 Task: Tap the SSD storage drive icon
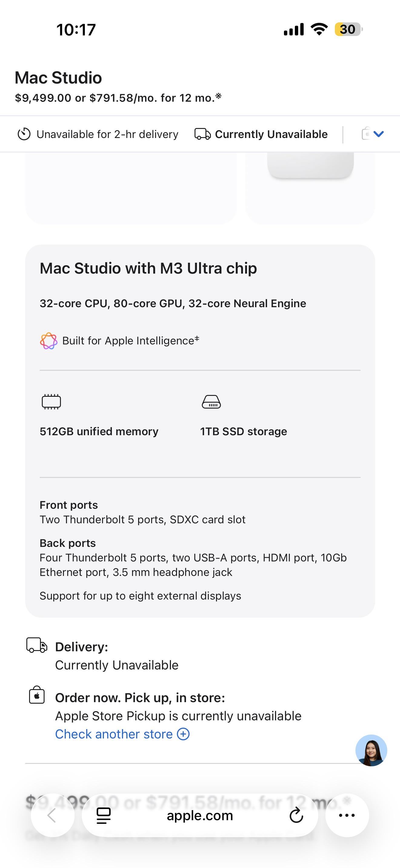[x=211, y=402]
